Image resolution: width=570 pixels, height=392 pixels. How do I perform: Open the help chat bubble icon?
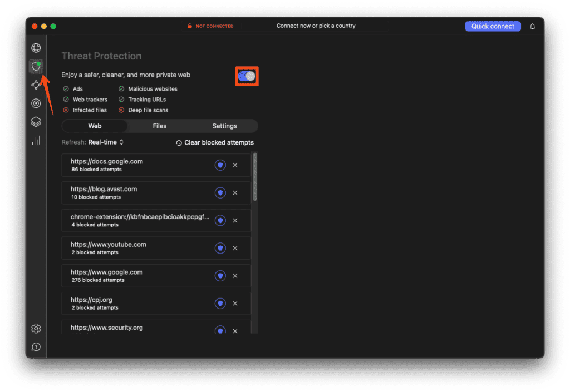36,346
